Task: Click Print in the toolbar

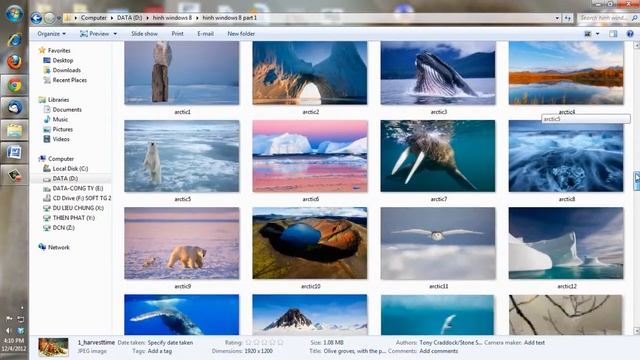Action: coord(177,34)
